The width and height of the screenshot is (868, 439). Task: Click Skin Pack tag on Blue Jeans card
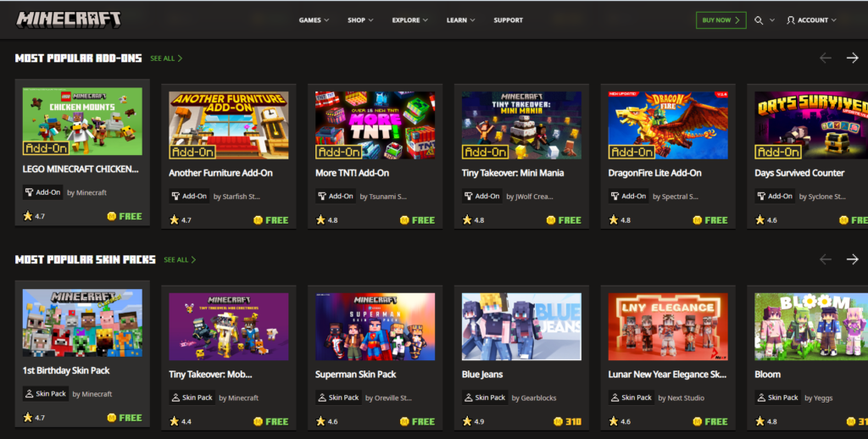(484, 397)
